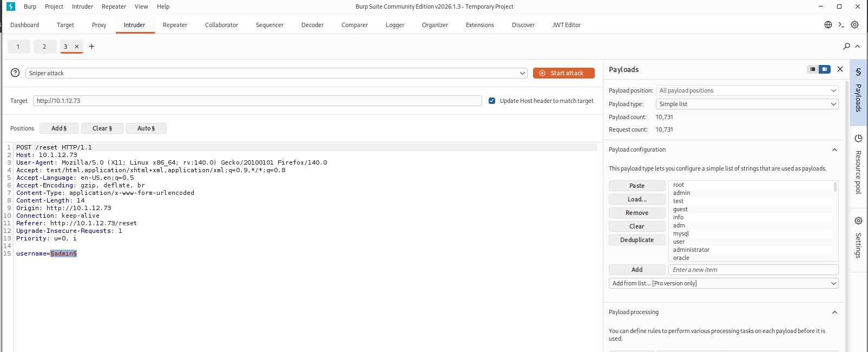Open the Payload type dropdown
This screenshot has width=868, height=352.
pos(747,104)
